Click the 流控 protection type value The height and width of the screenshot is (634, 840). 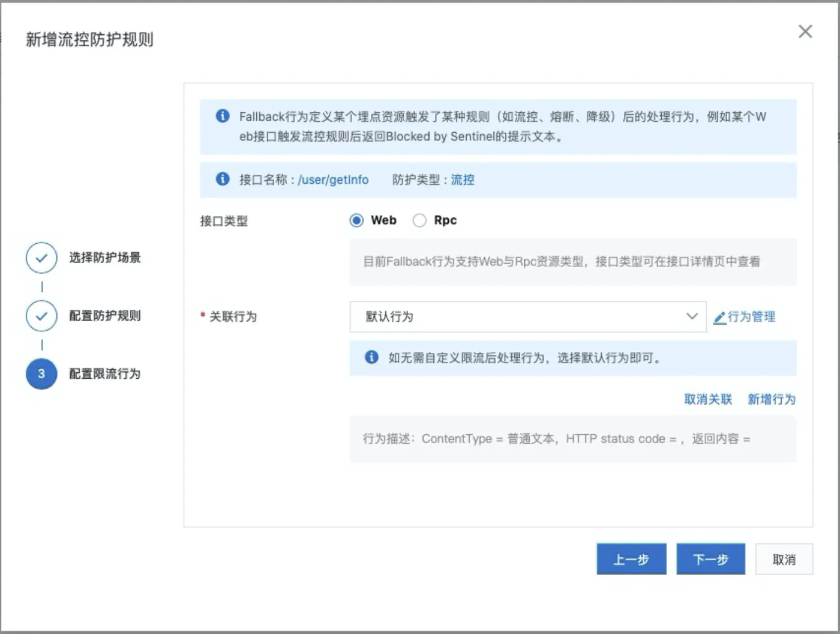pyautogui.click(x=463, y=180)
